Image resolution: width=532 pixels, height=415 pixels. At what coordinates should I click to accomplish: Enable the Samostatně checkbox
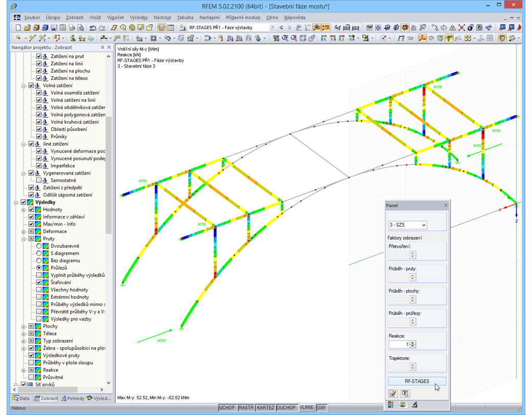pos(39,180)
